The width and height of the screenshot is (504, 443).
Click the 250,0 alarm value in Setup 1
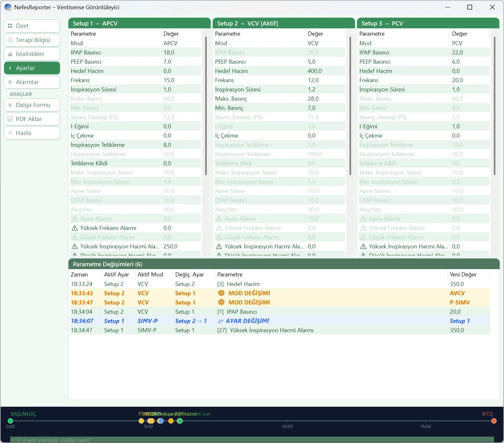tap(170, 246)
